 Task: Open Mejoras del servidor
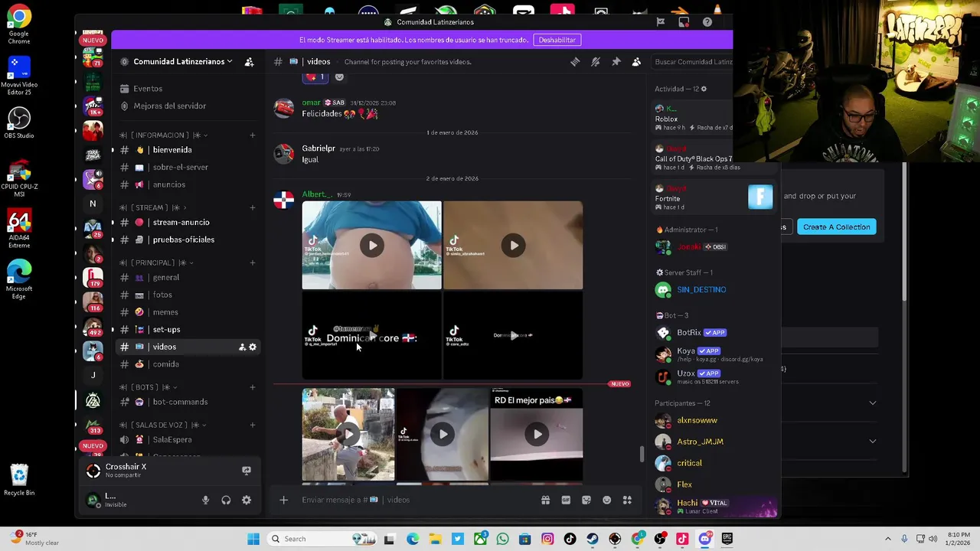tap(169, 106)
